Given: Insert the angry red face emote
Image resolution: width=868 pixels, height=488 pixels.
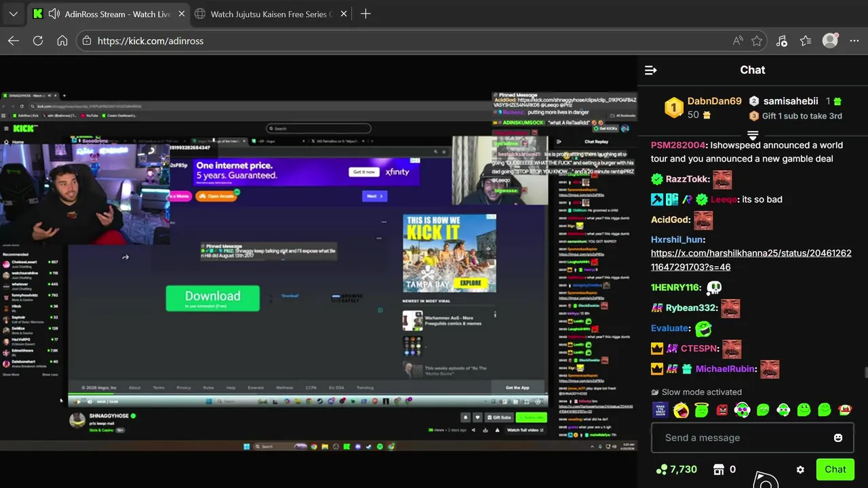Looking at the screenshot, I should click(722, 410).
